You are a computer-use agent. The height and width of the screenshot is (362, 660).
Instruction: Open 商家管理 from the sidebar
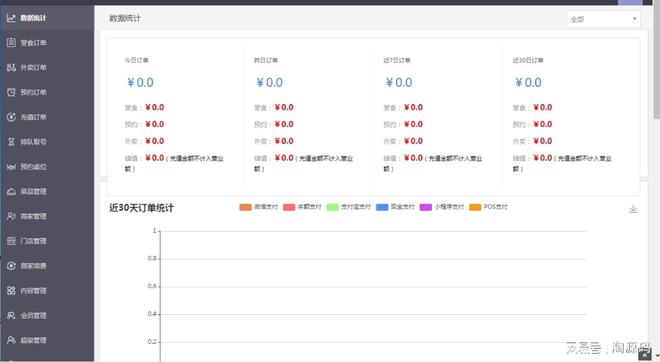[47, 216]
